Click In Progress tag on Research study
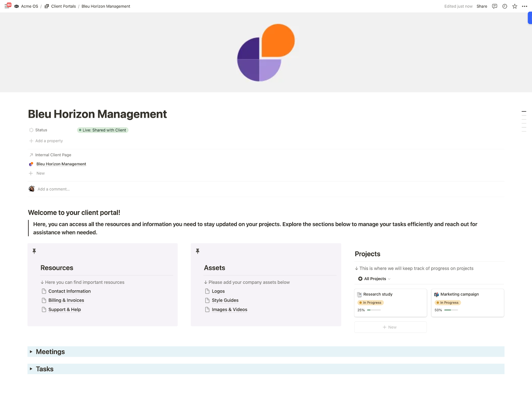Viewport: 532px width, 412px height. (370, 303)
